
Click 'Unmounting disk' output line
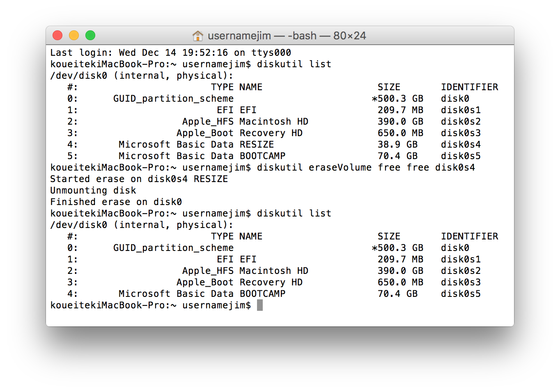[x=93, y=190]
